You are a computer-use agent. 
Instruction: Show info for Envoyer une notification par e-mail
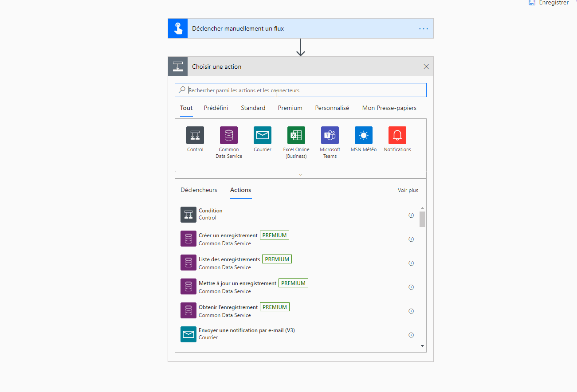pyautogui.click(x=411, y=335)
